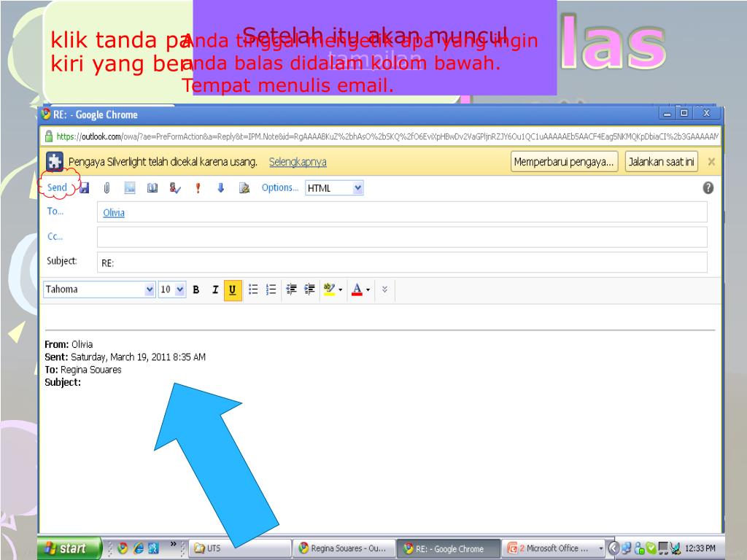Switch to the UTS folder taskbar button
Image resolution: width=747 pixels, height=560 pixels.
coord(240,548)
